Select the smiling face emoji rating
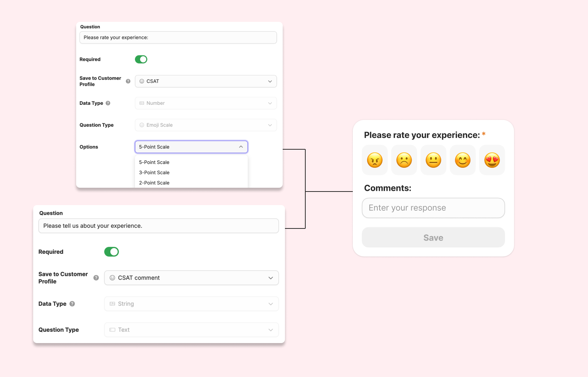Screen dimensions: 588x377 (x=462, y=160)
